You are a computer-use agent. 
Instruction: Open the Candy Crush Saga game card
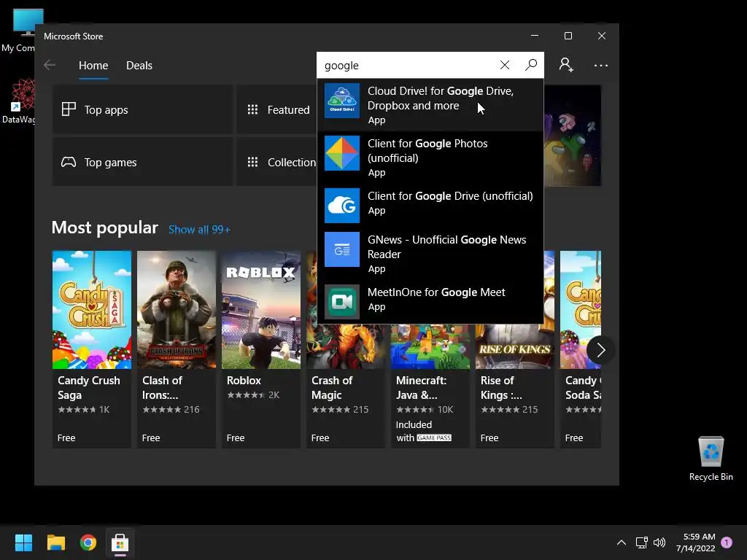pos(91,349)
